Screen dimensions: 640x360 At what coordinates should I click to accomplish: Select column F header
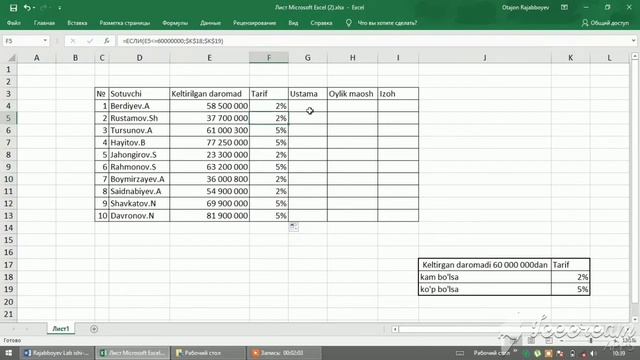click(269, 58)
